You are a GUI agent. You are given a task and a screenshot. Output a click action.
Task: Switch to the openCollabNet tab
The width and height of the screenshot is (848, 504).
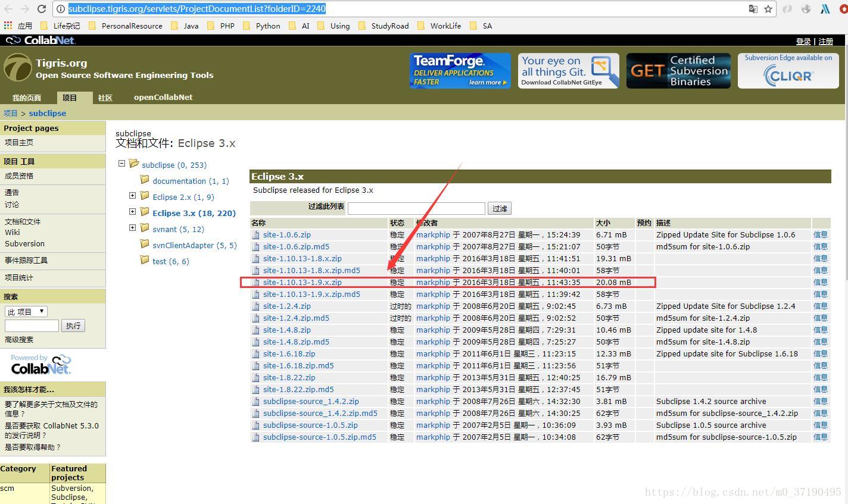click(163, 97)
